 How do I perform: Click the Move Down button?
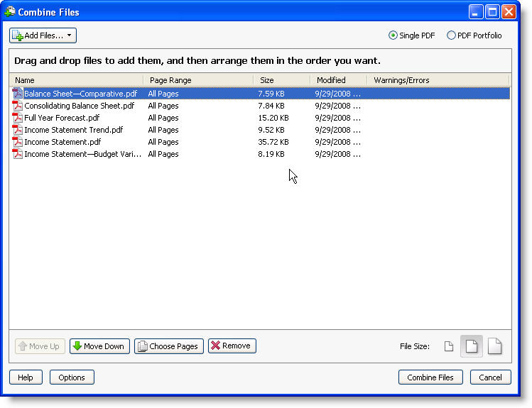coord(99,346)
